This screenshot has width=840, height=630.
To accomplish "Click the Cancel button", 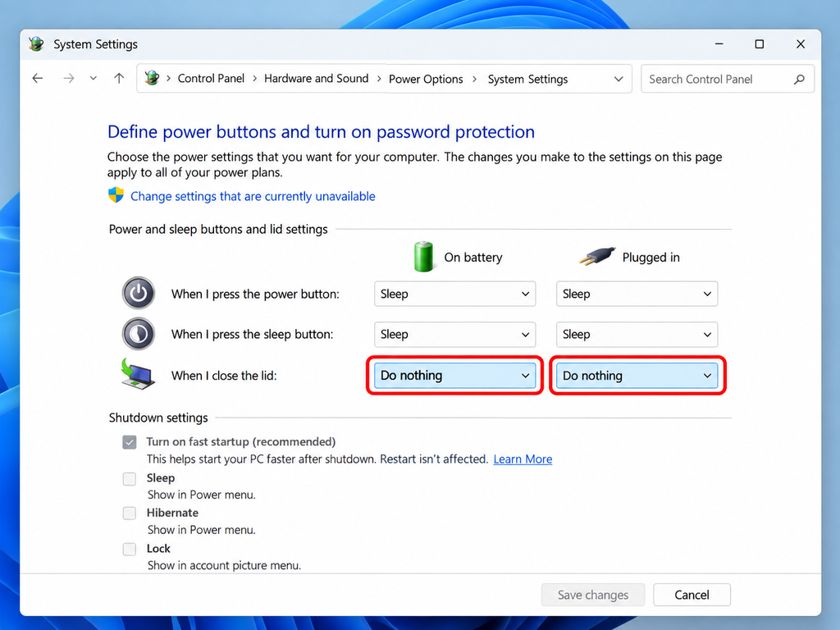I will [x=692, y=595].
